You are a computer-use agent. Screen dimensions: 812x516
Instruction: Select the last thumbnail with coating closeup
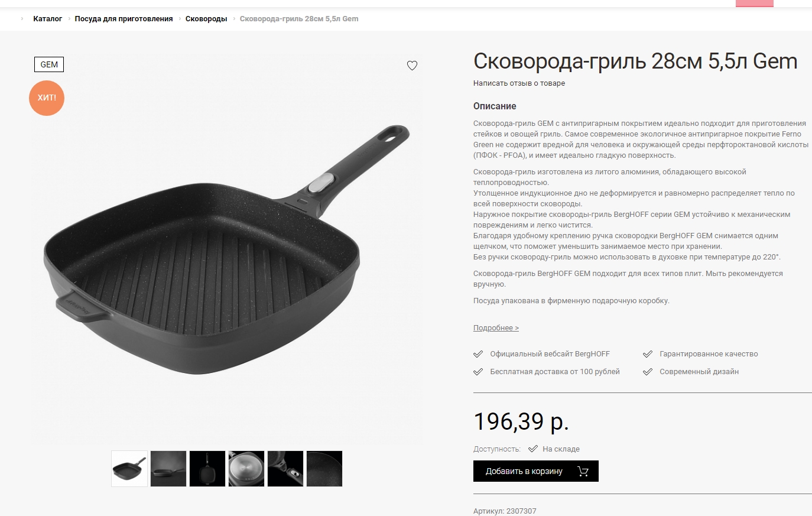(324, 469)
